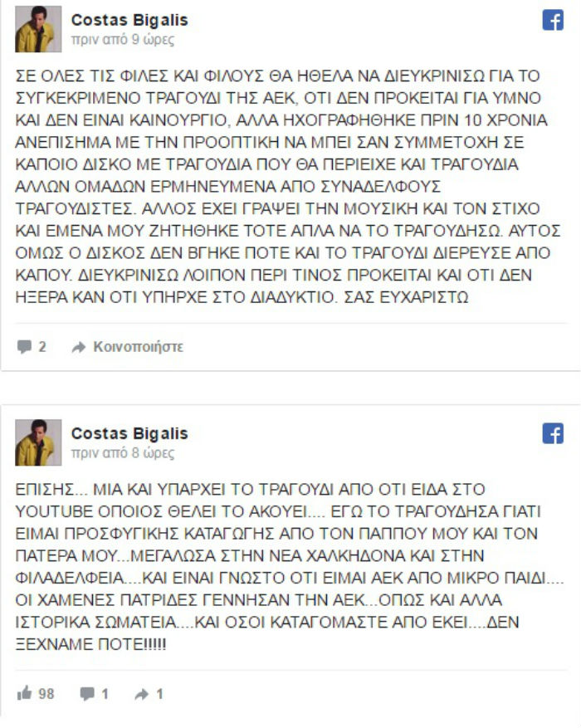581x728 pixels.
Task: Click share arrow icon in second post
Action: [x=142, y=694]
